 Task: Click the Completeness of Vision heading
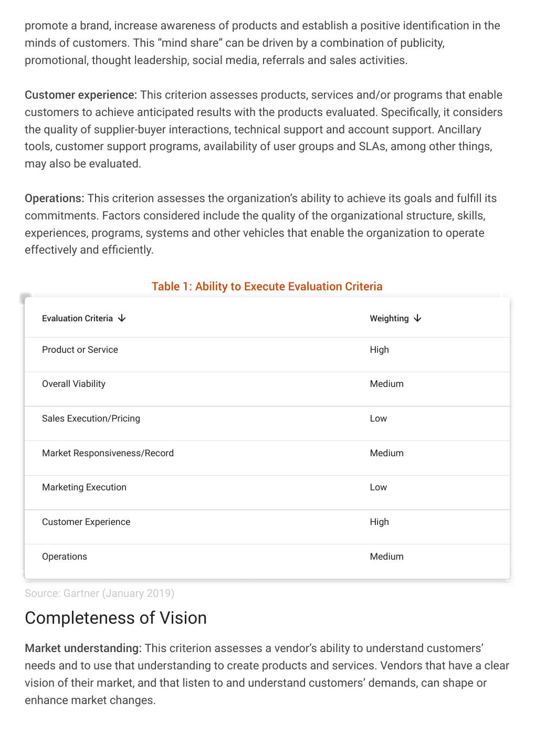click(116, 618)
